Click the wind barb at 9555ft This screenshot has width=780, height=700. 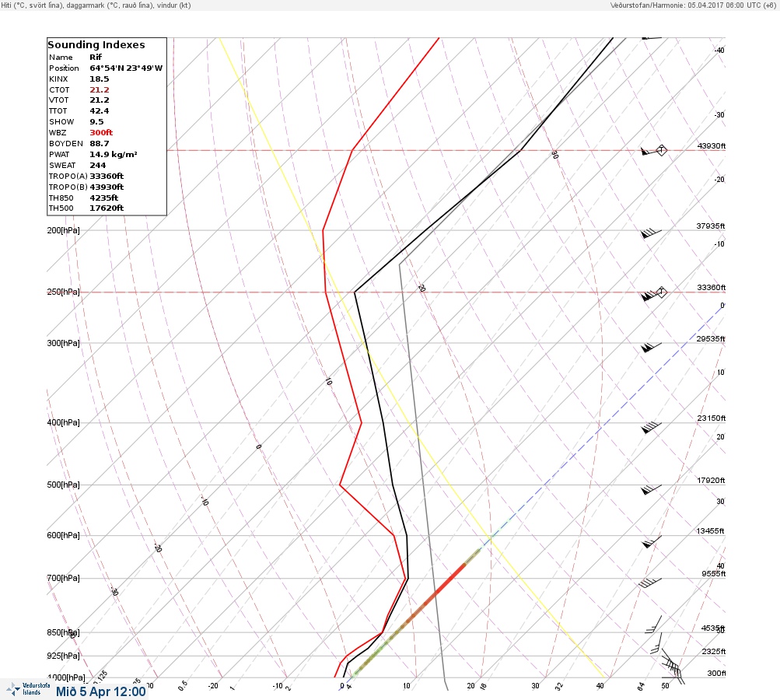point(649,583)
